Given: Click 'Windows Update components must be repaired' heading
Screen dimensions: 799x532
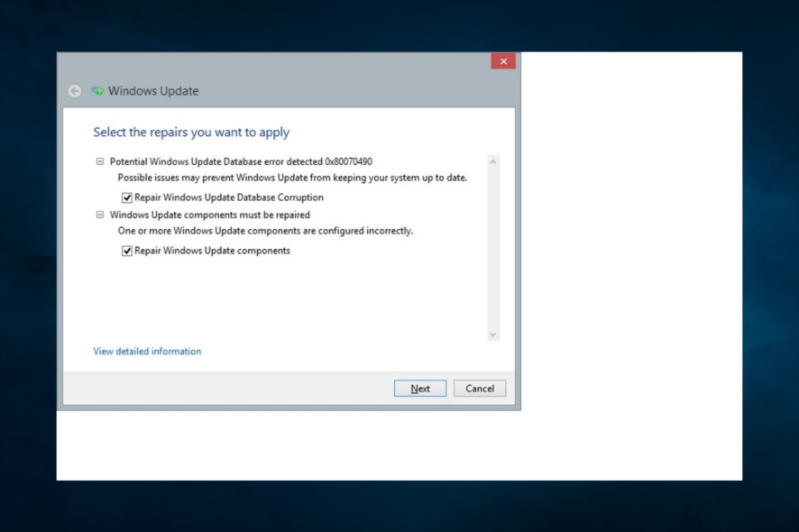Looking at the screenshot, I should coord(210,215).
